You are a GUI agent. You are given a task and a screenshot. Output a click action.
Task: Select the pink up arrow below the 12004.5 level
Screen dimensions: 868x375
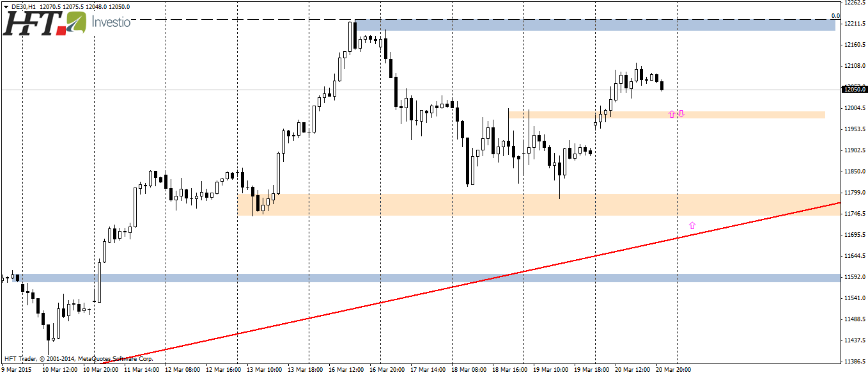(x=671, y=114)
